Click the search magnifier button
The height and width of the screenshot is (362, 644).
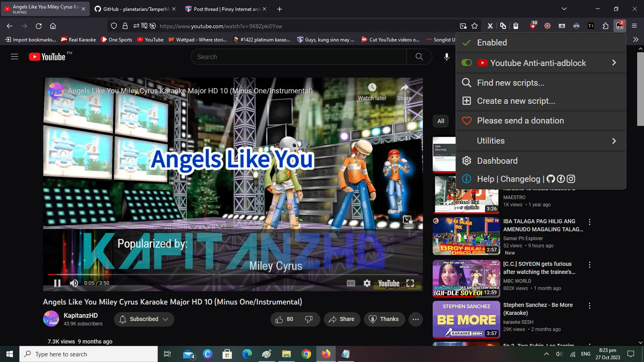419,57
